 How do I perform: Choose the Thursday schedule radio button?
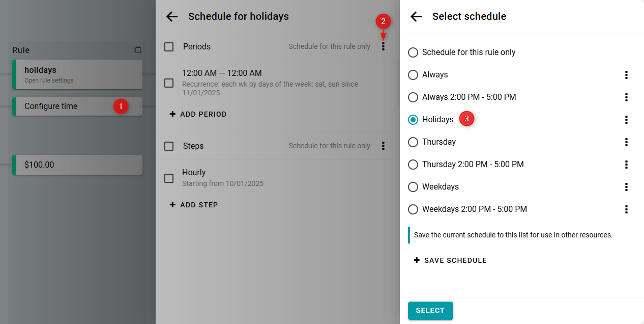point(413,142)
